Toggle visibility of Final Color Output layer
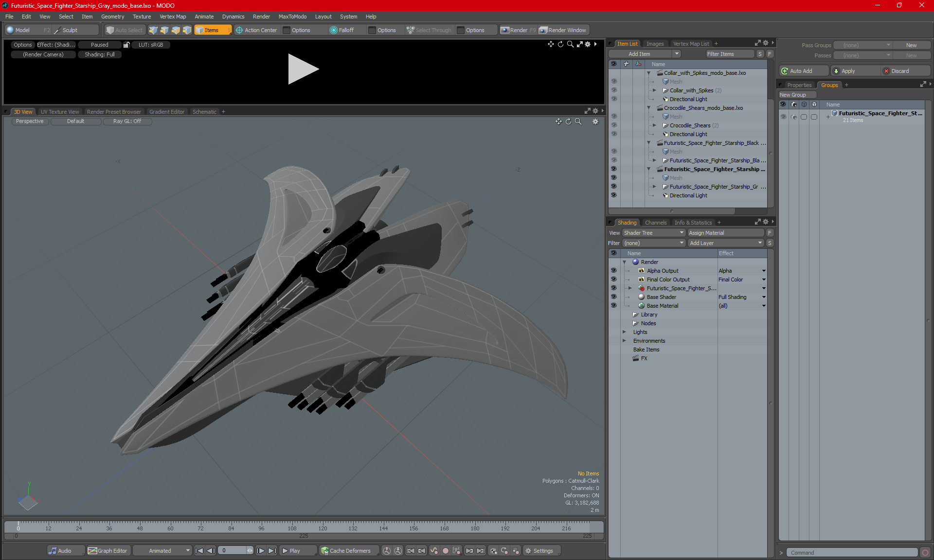The width and height of the screenshot is (934, 560). coord(613,279)
